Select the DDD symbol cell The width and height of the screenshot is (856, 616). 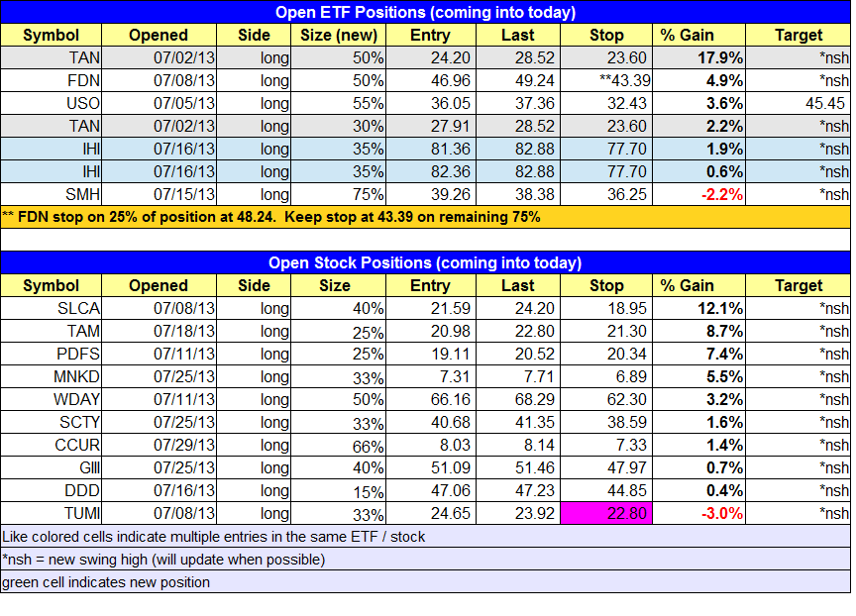[51, 490]
